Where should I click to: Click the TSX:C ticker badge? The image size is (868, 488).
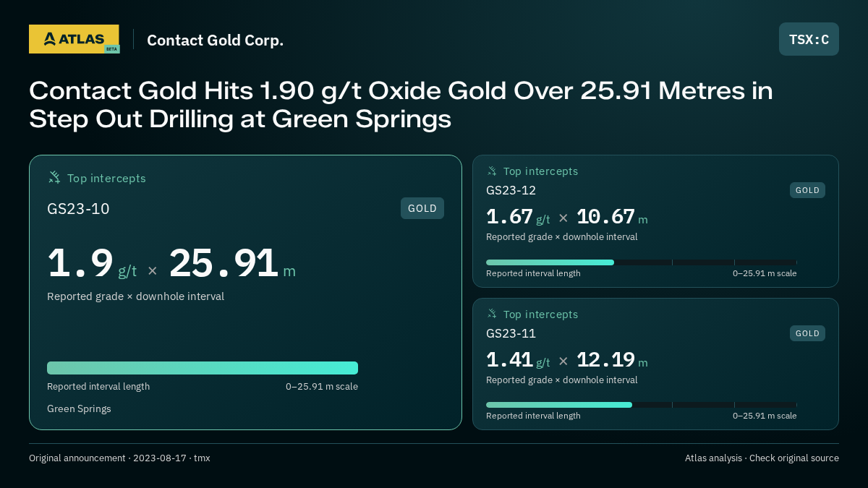tap(809, 39)
